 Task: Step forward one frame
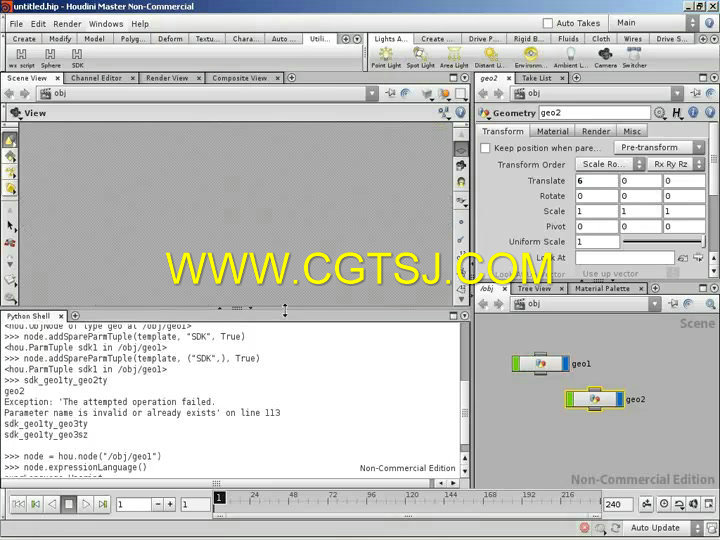(103, 504)
